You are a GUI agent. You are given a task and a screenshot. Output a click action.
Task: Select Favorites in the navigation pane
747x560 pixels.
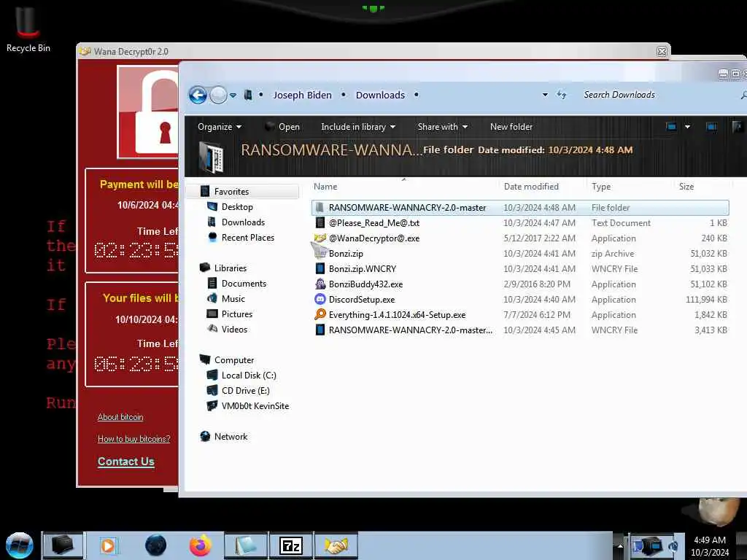pos(231,192)
